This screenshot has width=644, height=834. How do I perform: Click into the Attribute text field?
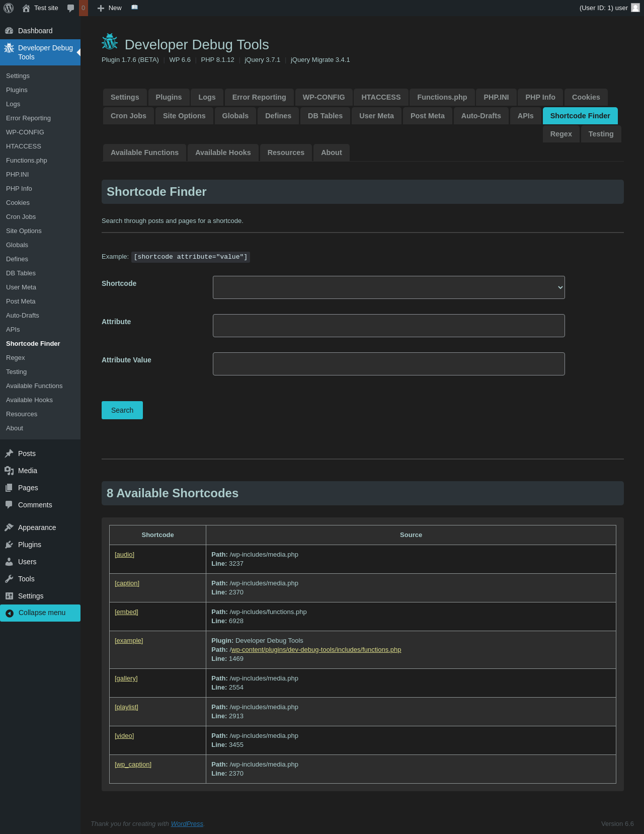tap(388, 326)
